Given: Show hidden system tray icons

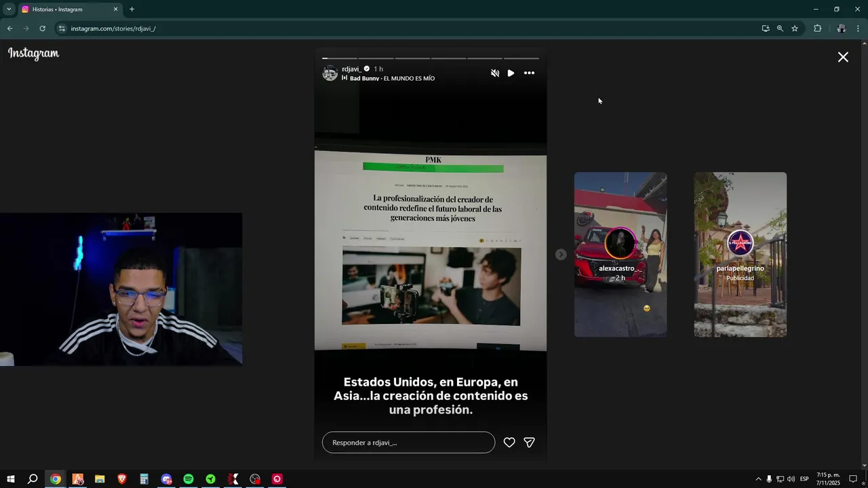Looking at the screenshot, I should pyautogui.click(x=758, y=479).
